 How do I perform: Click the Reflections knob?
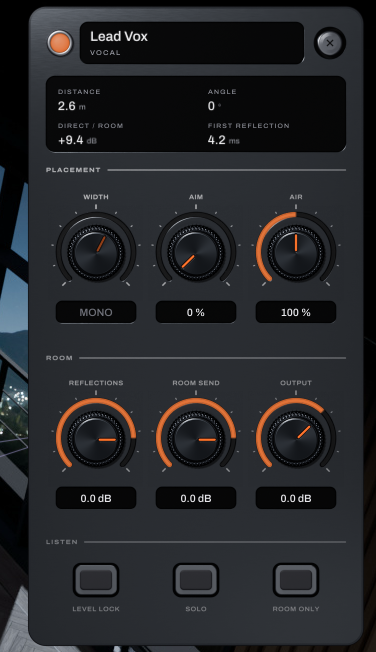coord(96,439)
